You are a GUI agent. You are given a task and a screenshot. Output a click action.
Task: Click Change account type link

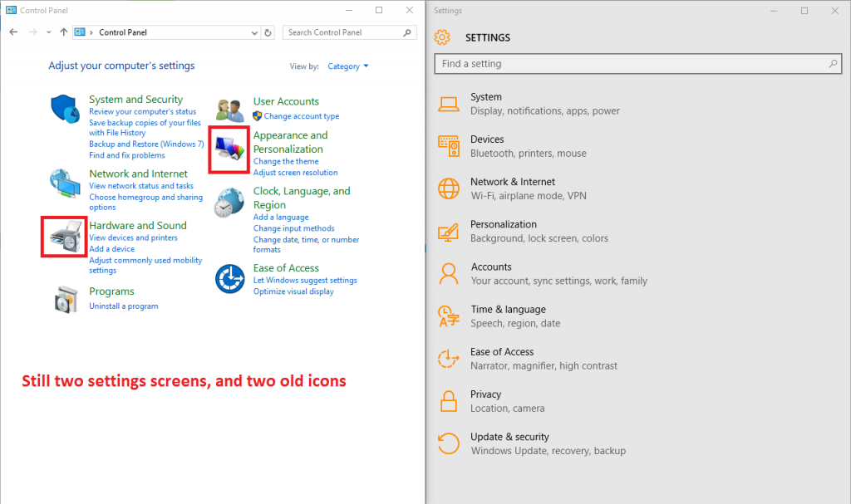[x=301, y=116]
